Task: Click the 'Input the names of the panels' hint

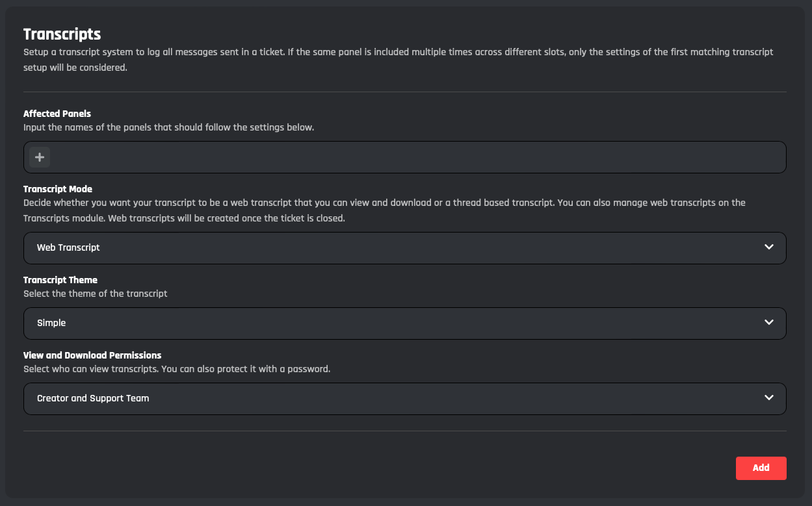Action: [x=168, y=127]
